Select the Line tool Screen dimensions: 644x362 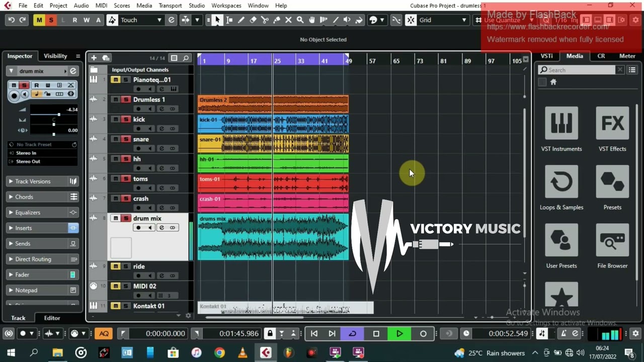[335, 20]
